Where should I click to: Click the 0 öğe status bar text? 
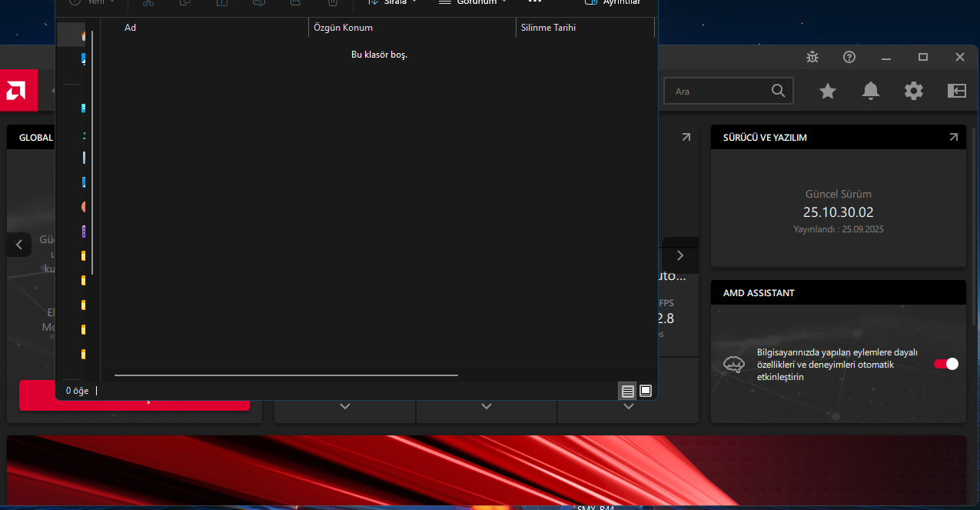click(x=77, y=391)
